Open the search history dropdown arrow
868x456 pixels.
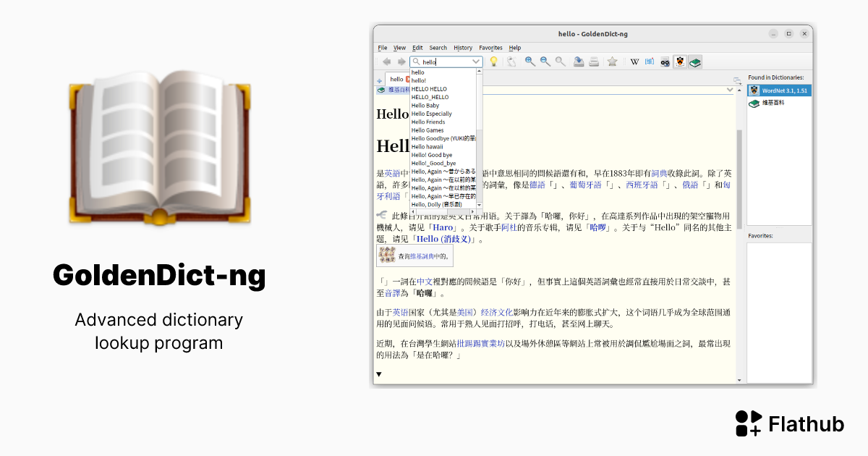point(477,61)
